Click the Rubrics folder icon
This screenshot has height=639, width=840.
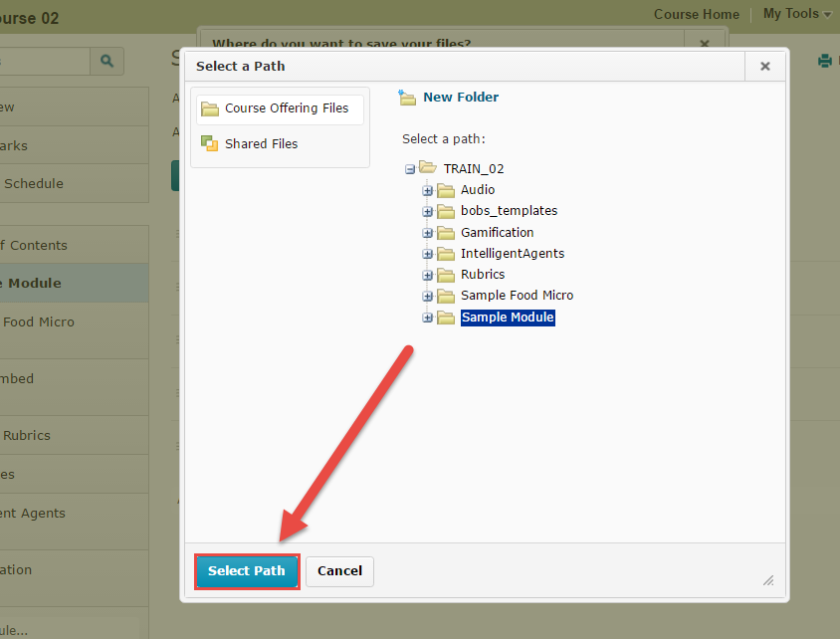tap(445, 274)
